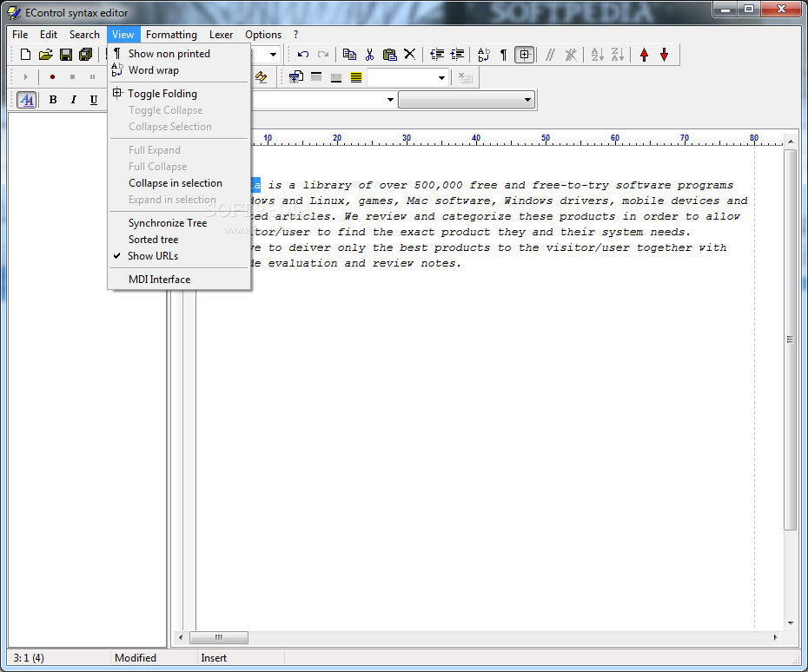Click ruler mark 40
808x672 pixels.
pos(476,137)
